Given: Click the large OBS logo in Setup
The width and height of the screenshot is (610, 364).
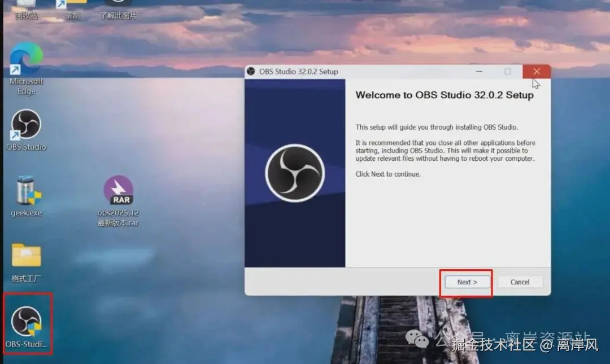Looking at the screenshot, I should 295,173.
